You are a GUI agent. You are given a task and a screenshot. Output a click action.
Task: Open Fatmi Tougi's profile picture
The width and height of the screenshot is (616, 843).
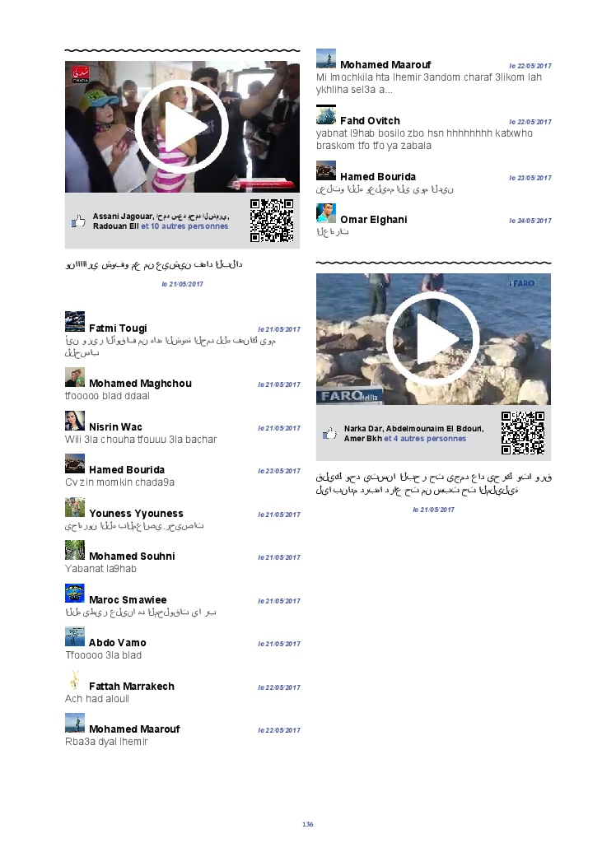(75, 322)
